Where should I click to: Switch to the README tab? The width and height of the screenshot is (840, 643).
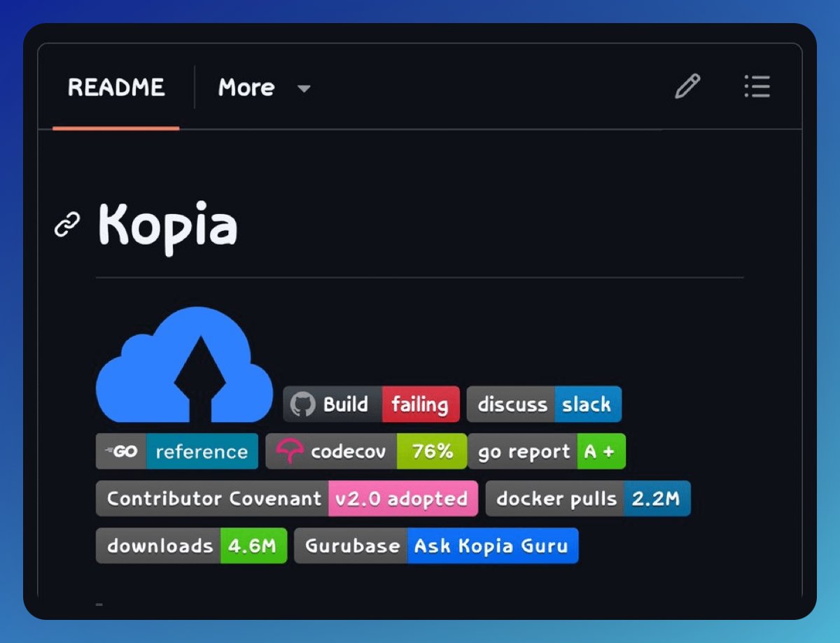[116, 87]
